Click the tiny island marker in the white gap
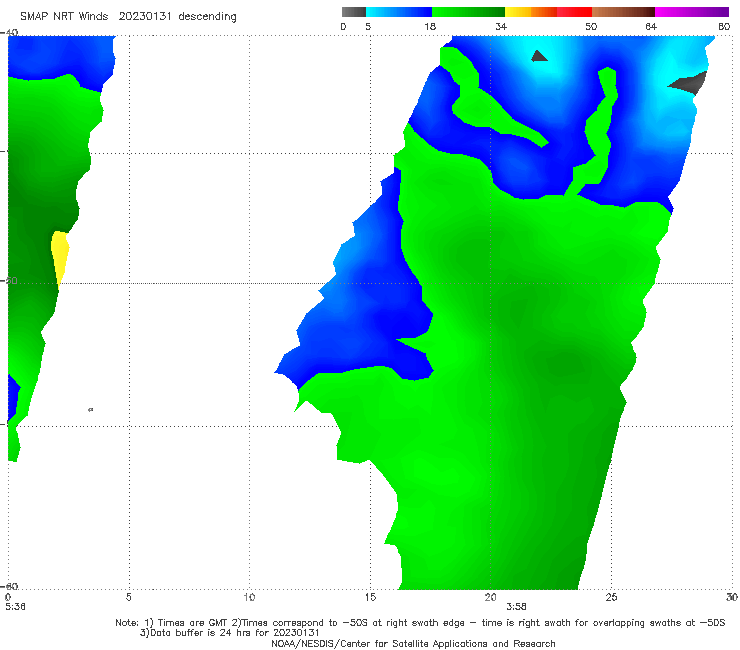 91,409
